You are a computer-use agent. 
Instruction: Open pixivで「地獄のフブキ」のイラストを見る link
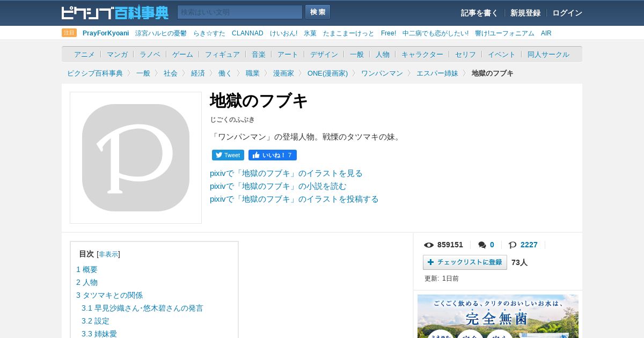(286, 173)
